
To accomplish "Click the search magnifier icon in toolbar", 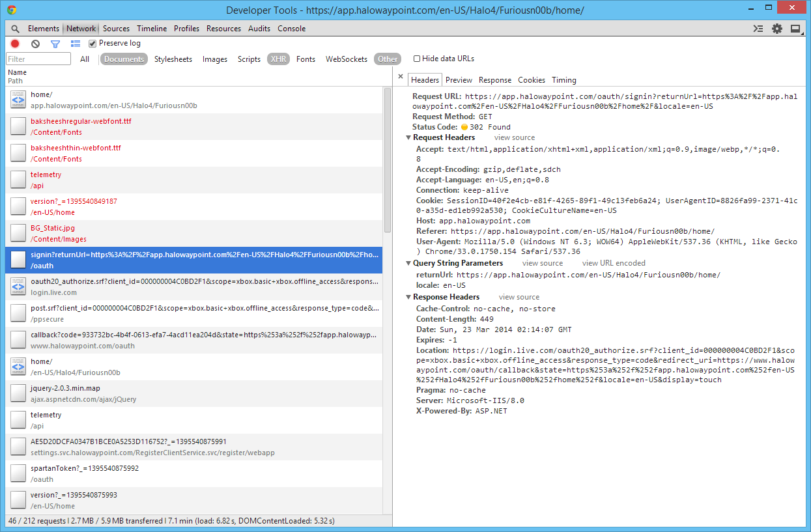I will (x=15, y=29).
